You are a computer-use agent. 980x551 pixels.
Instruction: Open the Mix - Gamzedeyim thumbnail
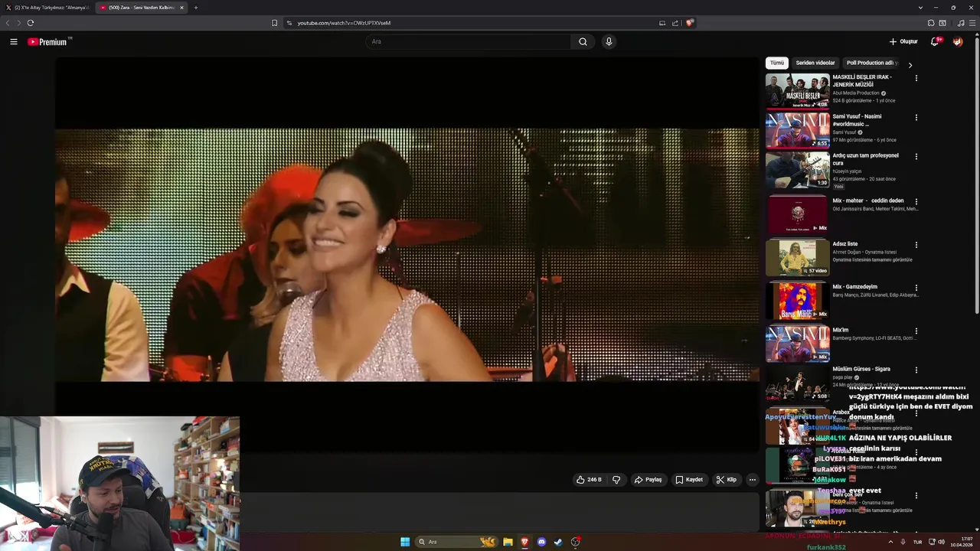coord(798,301)
